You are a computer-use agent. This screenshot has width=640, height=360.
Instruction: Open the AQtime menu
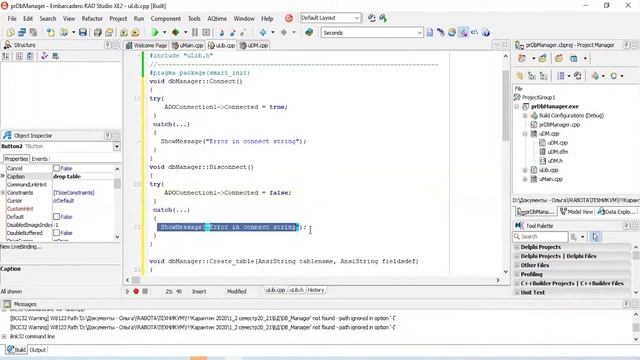pyautogui.click(x=217, y=19)
